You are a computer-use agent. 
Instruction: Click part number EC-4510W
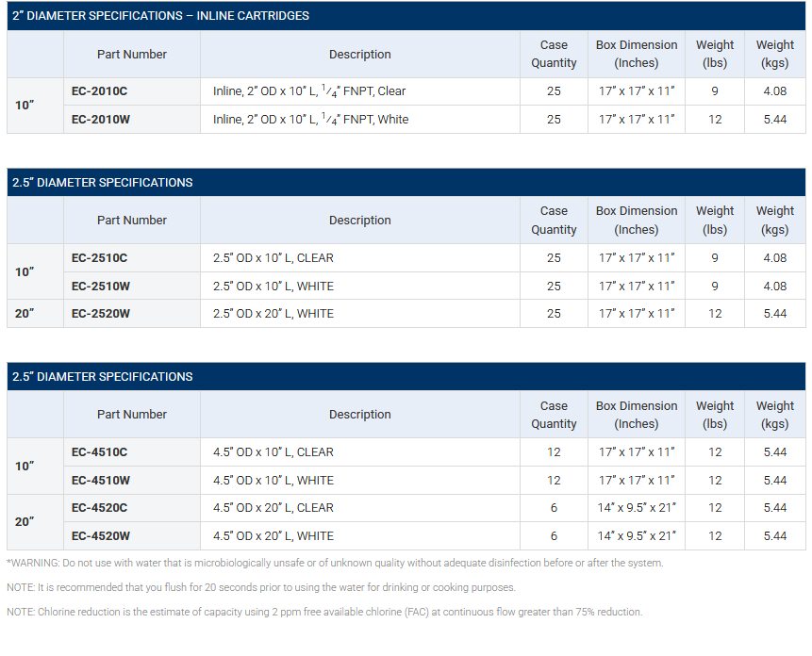100,481
